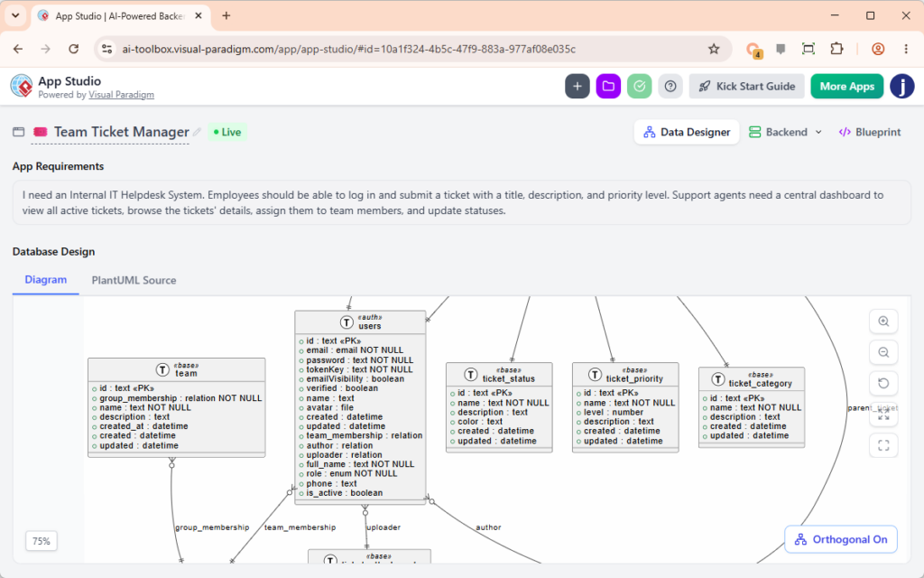Open Chrome three-dot menu

[906, 49]
